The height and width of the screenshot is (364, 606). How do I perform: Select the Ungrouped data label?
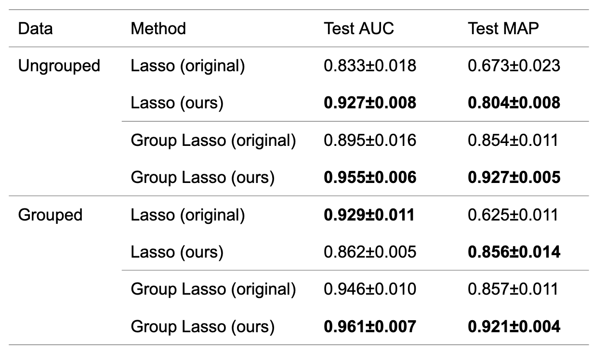(x=59, y=66)
